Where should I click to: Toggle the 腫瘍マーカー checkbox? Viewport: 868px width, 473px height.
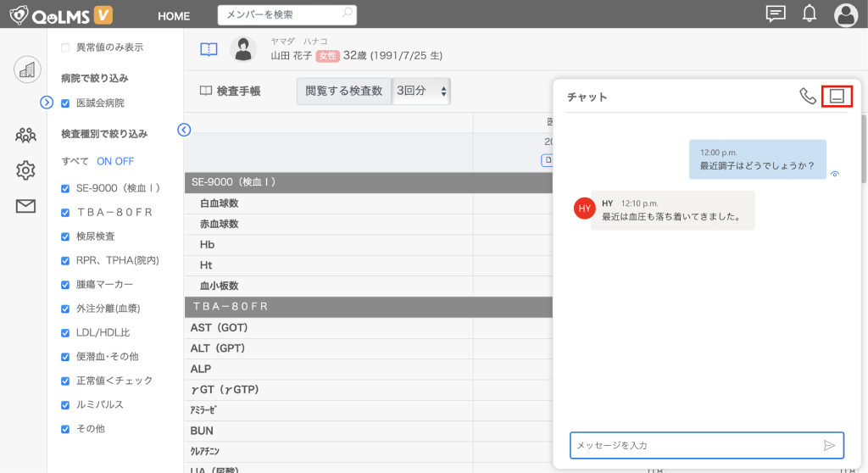[65, 285]
